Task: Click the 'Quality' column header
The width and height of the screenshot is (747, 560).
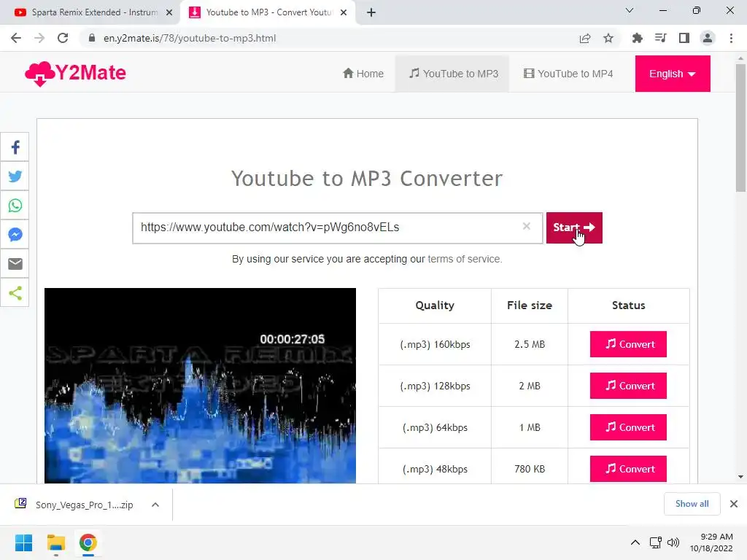Action: [435, 306]
